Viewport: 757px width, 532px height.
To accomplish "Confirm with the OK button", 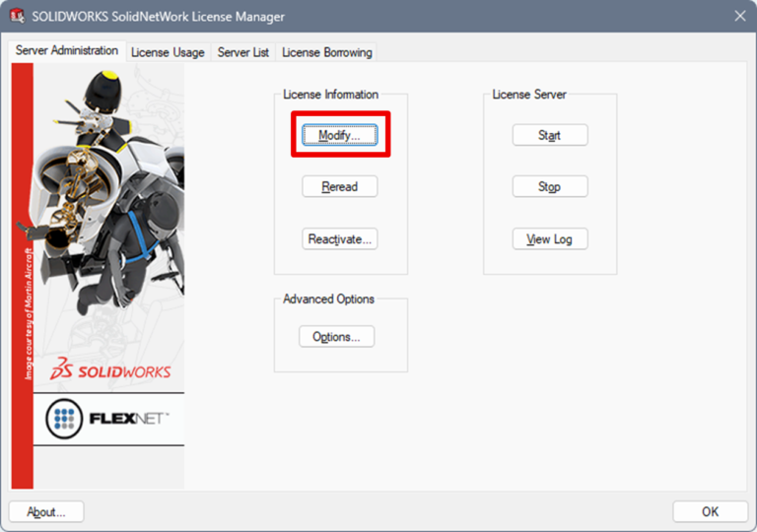I will click(x=710, y=511).
